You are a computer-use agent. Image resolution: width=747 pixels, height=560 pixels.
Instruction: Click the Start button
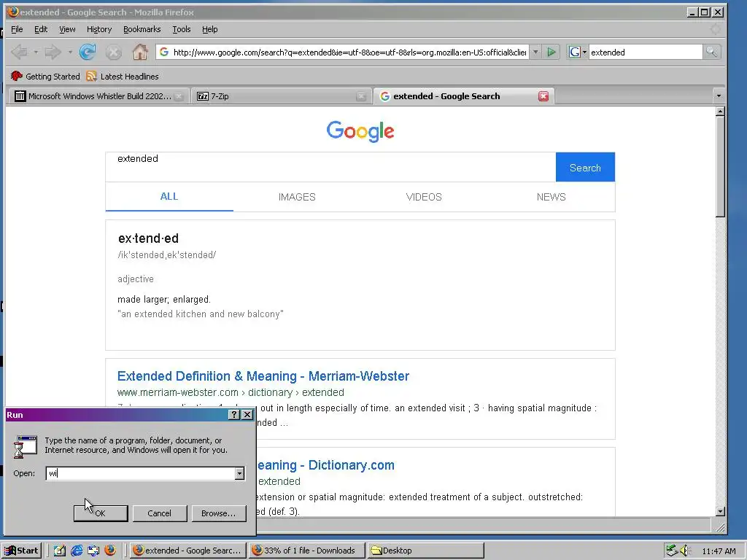(x=21, y=551)
